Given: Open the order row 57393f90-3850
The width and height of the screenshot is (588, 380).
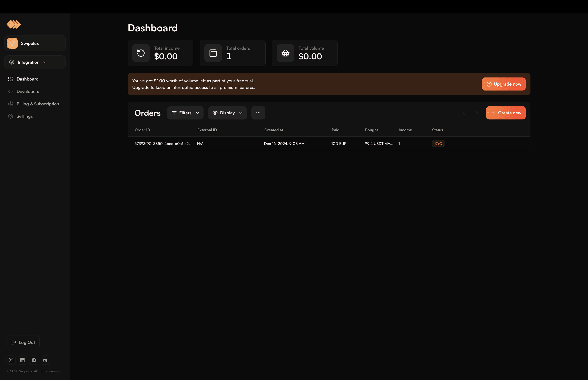Looking at the screenshot, I should (x=329, y=144).
